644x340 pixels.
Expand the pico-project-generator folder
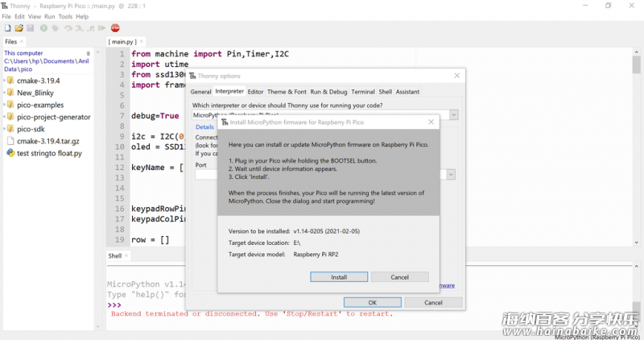pyautogui.click(x=5, y=117)
